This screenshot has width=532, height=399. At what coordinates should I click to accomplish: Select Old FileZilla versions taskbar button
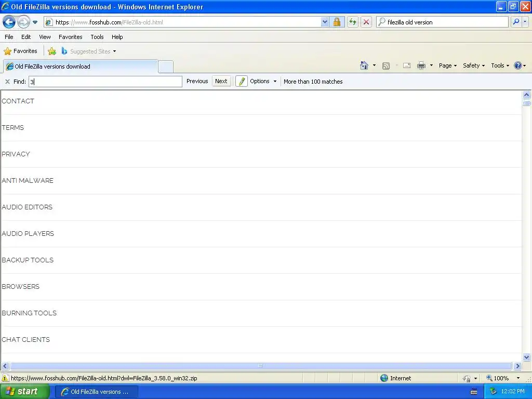(96, 392)
